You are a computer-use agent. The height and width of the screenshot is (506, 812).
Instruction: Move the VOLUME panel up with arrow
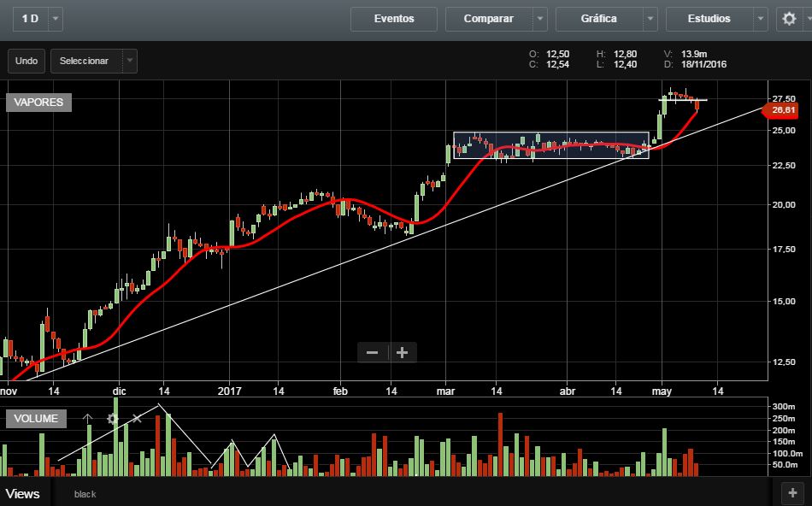87,419
